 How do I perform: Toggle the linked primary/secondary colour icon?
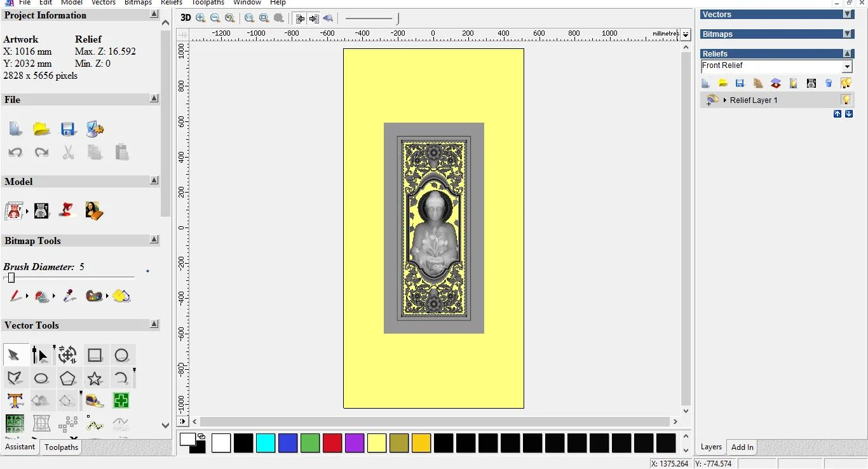click(201, 436)
